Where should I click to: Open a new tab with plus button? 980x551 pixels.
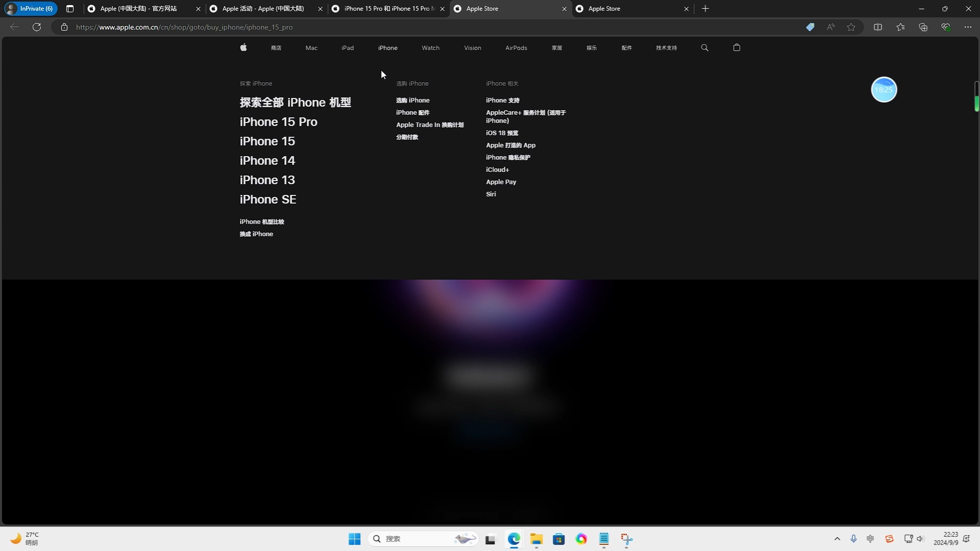705,9
